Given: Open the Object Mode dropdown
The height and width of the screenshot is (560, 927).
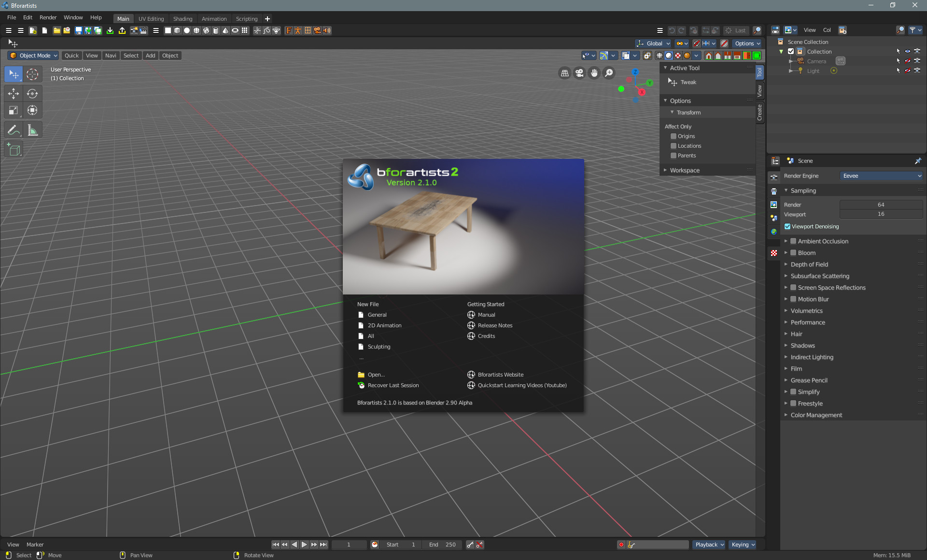Looking at the screenshot, I should (x=34, y=56).
